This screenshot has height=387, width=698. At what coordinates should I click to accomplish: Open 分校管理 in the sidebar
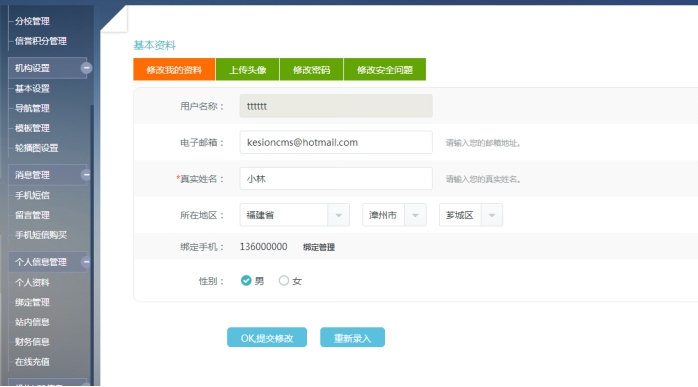(32, 21)
